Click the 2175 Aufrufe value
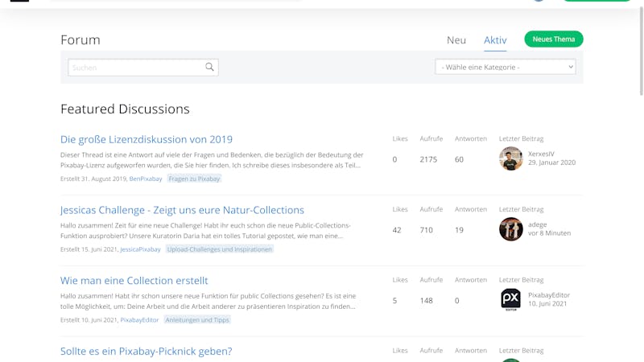 click(x=428, y=159)
